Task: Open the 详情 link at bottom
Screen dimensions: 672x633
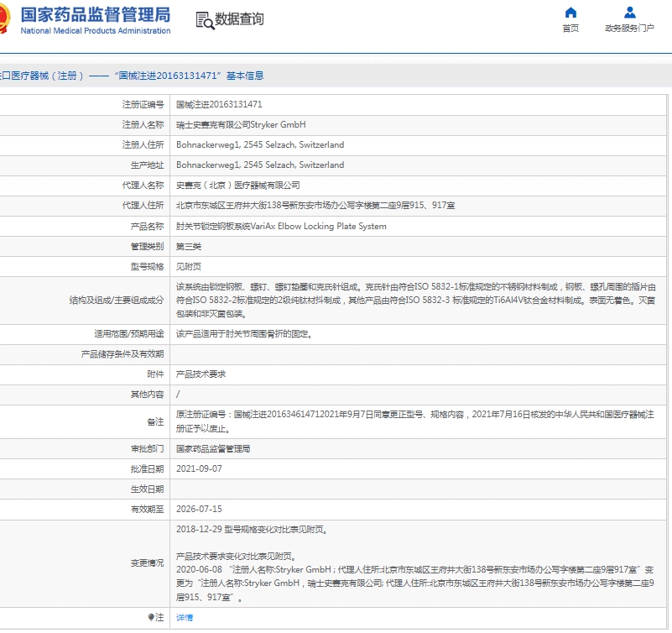Action: pyautogui.click(x=185, y=617)
